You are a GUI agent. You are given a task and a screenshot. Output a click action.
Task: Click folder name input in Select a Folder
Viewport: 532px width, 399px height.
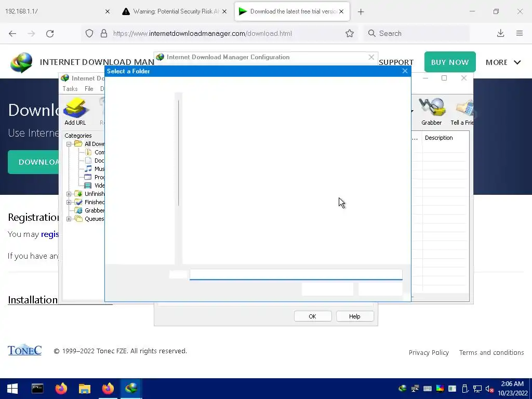[296, 274]
